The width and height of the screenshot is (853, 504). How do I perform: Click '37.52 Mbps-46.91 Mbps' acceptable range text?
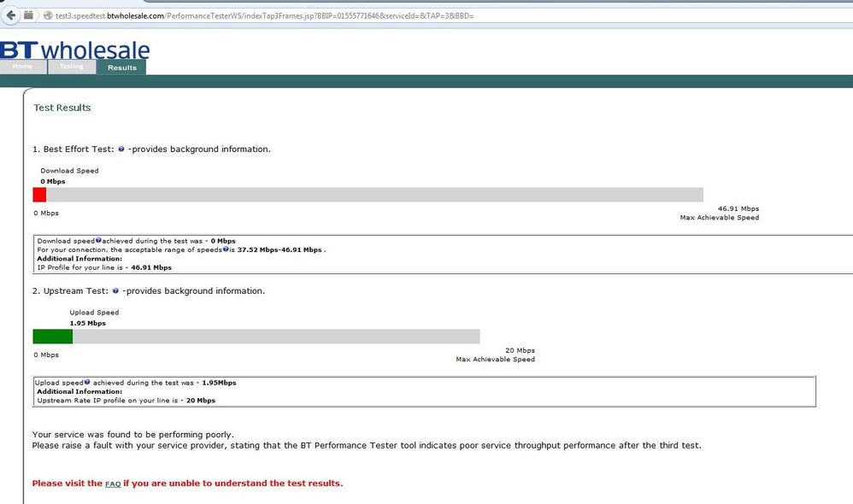pyautogui.click(x=279, y=249)
